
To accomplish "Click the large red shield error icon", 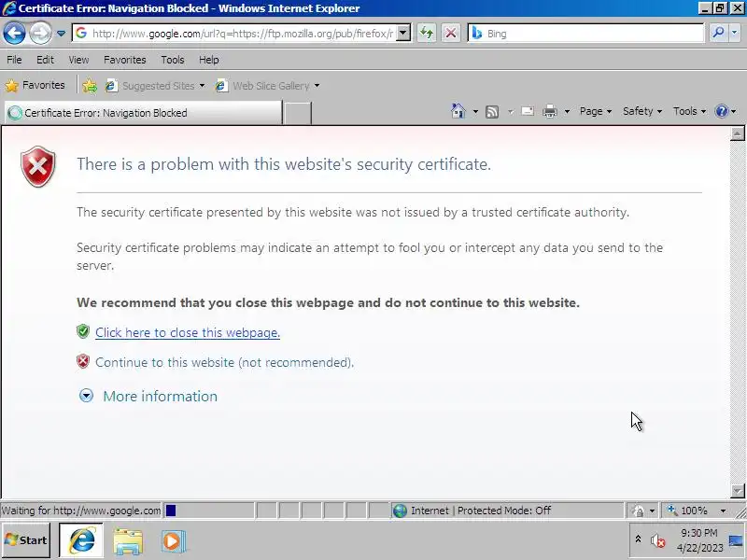I will [x=38, y=166].
